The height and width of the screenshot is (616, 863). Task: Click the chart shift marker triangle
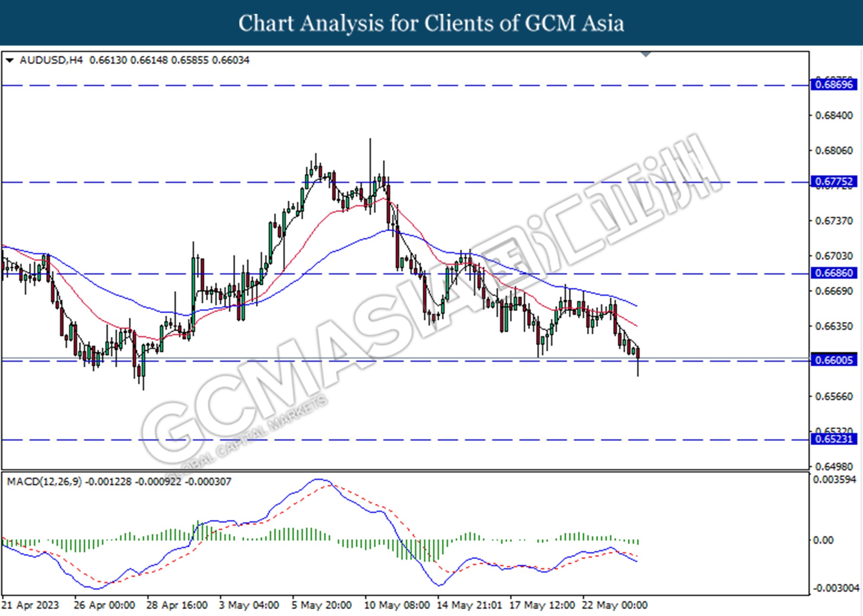[x=646, y=54]
